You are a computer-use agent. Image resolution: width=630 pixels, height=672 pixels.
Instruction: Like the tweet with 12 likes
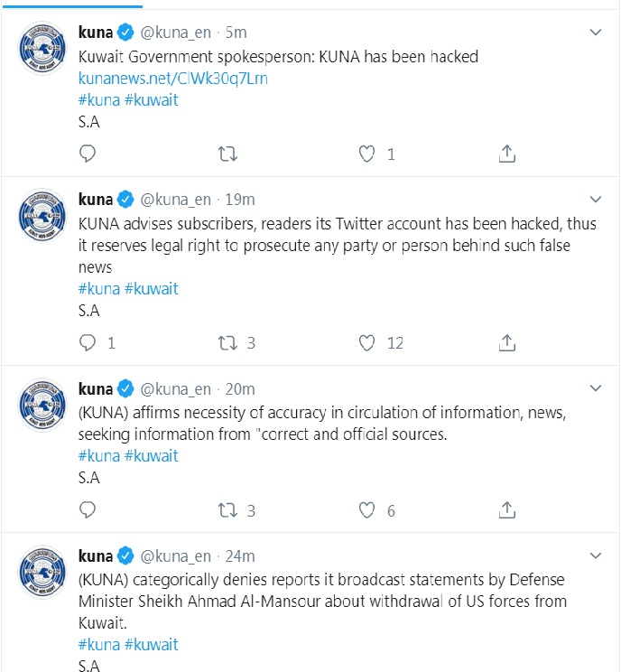pos(366,342)
